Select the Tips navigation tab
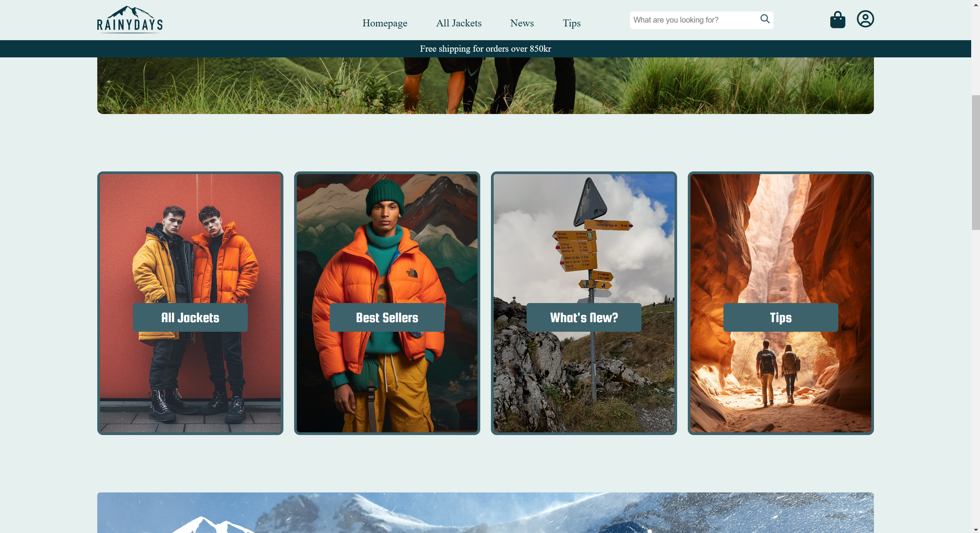The height and width of the screenshot is (533, 980). point(571,22)
